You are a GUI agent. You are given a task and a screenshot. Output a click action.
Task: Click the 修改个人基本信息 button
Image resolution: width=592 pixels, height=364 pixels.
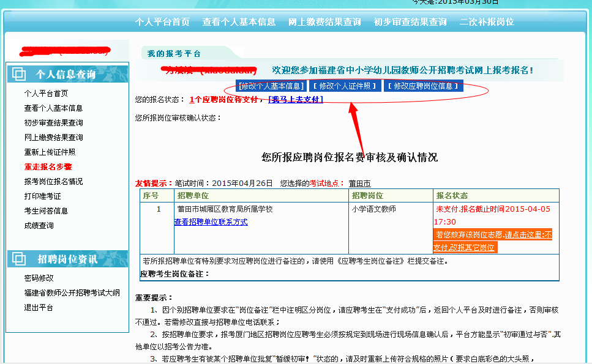[271, 86]
